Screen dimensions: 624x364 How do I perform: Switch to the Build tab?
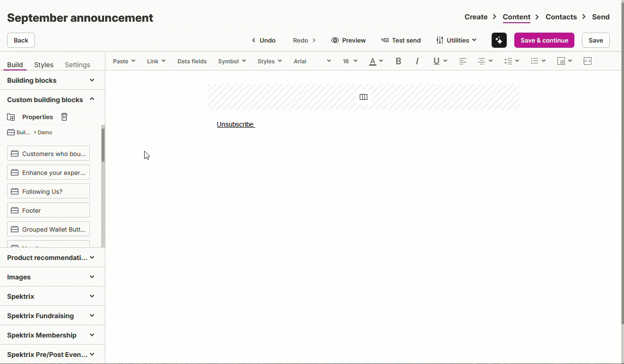pos(15,65)
